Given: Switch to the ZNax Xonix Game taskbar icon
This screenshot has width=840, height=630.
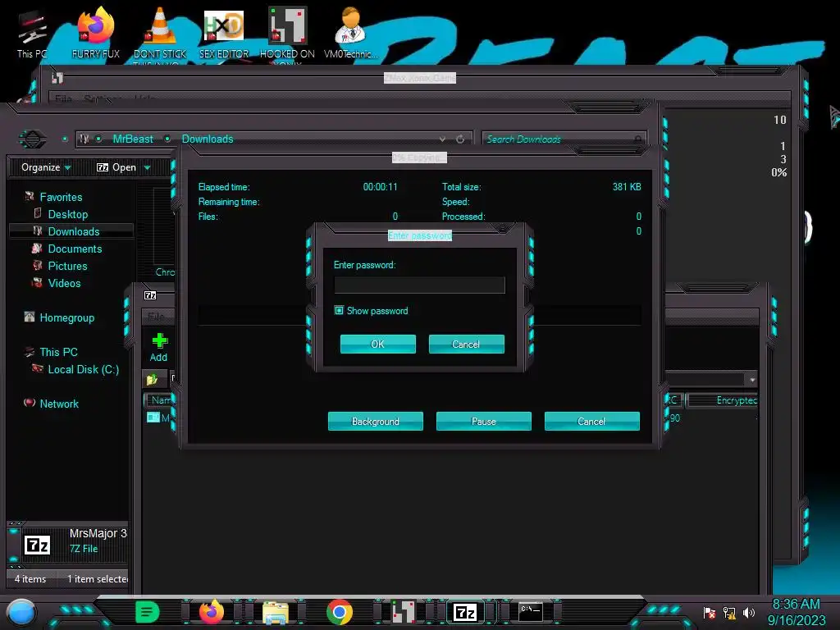Looking at the screenshot, I should point(404,612).
